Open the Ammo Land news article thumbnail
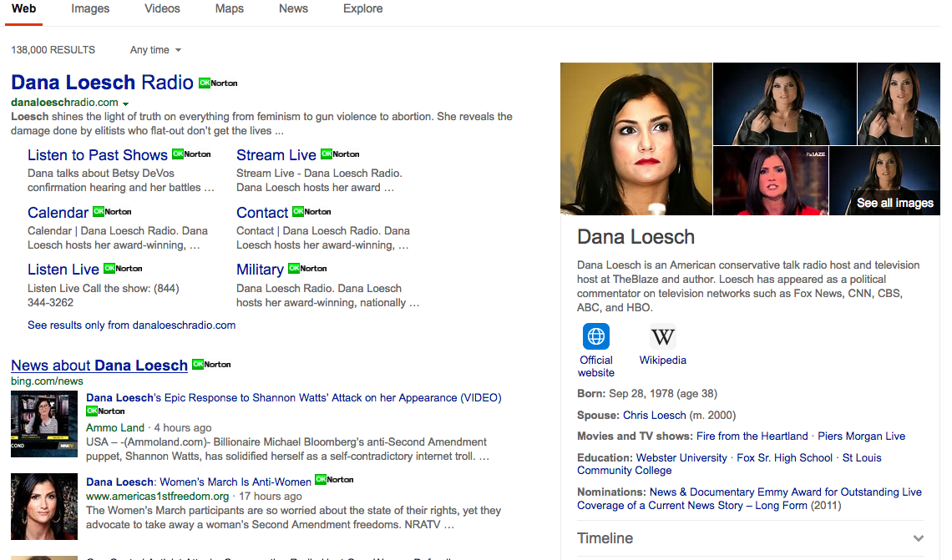 (x=44, y=423)
